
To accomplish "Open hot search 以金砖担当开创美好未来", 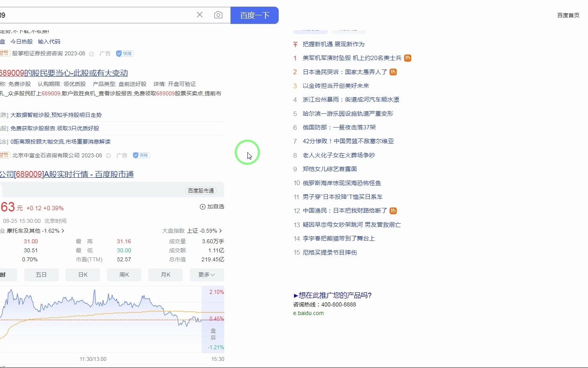I will click(336, 86).
